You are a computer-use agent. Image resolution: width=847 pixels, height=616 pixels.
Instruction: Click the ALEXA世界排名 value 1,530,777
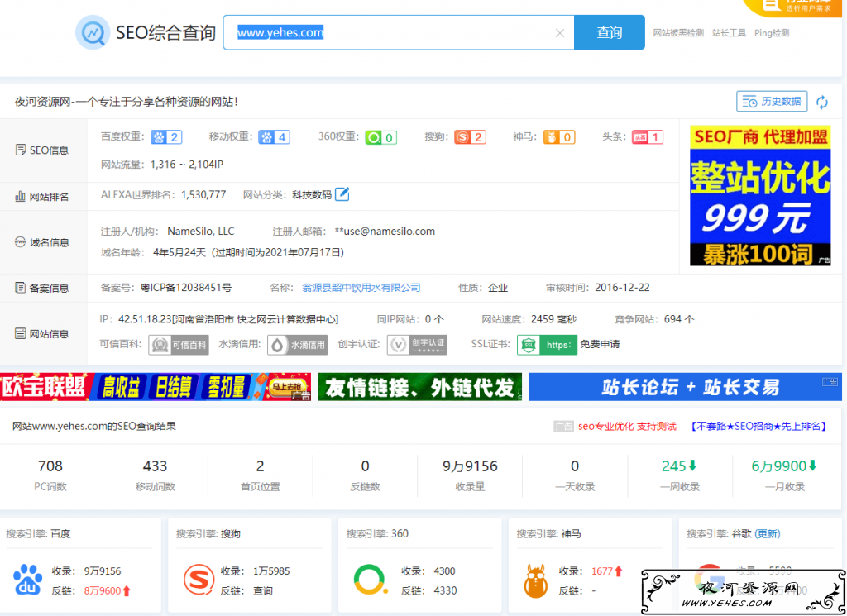click(203, 194)
